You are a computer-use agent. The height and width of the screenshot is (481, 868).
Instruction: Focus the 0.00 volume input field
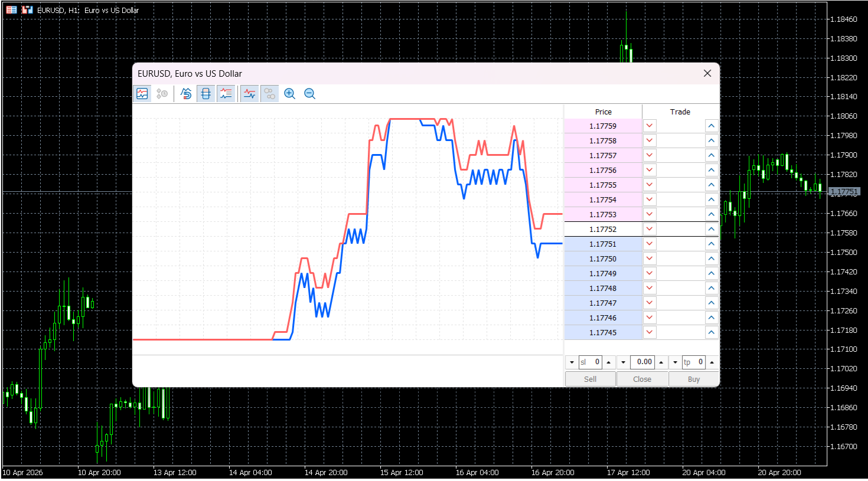click(642, 362)
